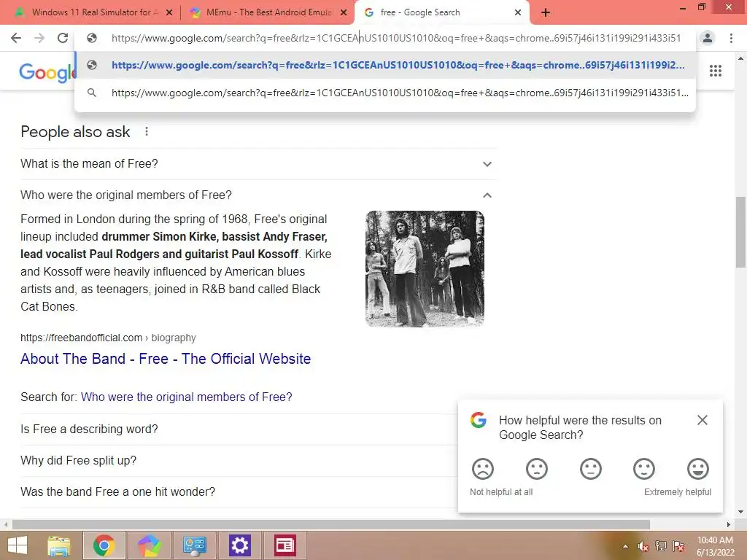Expand 'Is Free a describing word?'
The image size is (747, 560).
pos(239,429)
